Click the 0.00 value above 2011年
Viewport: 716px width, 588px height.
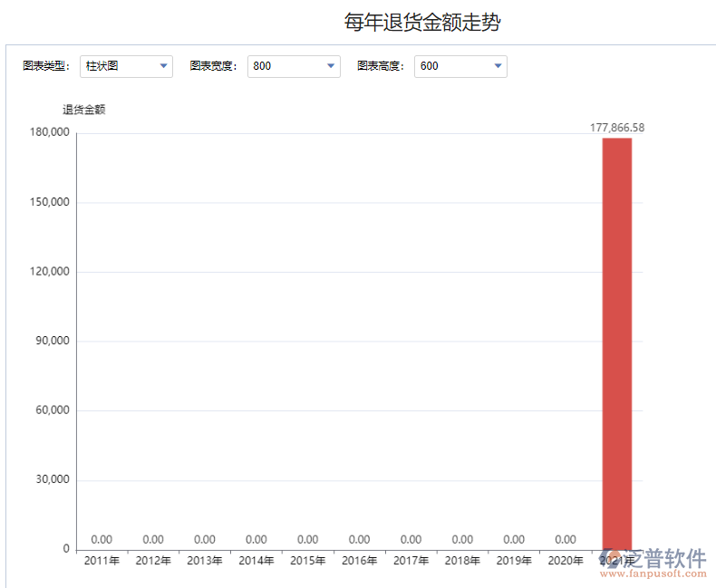point(102,540)
